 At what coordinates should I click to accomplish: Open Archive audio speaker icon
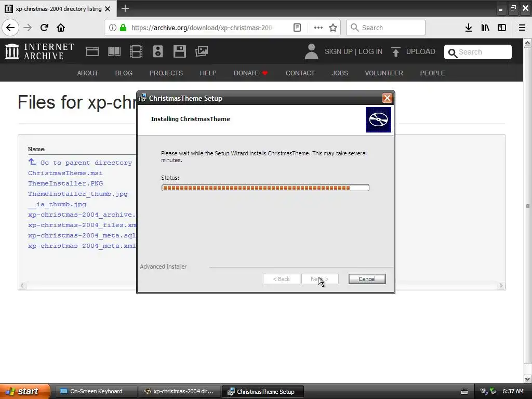[158, 51]
